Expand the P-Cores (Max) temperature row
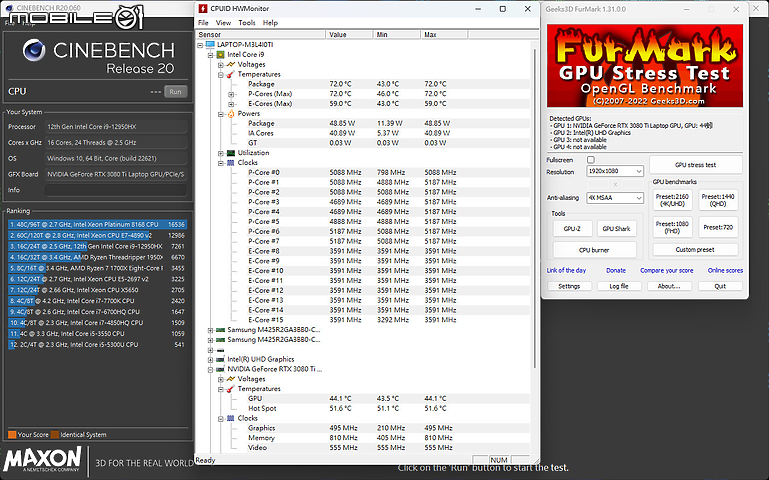Screen dimensions: 769x480 [231, 94]
